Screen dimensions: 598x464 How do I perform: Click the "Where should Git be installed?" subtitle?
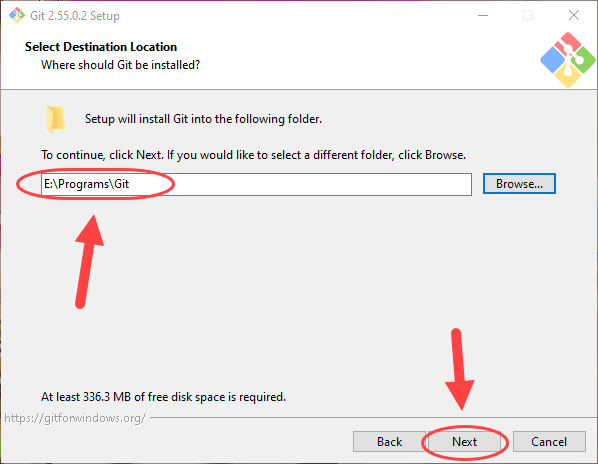121,65
